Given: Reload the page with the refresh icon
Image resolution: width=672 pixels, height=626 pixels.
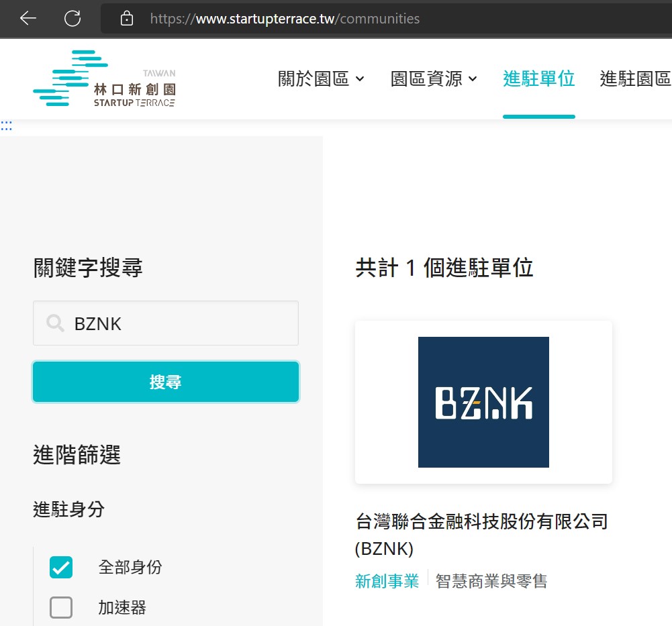Looking at the screenshot, I should (x=73, y=18).
